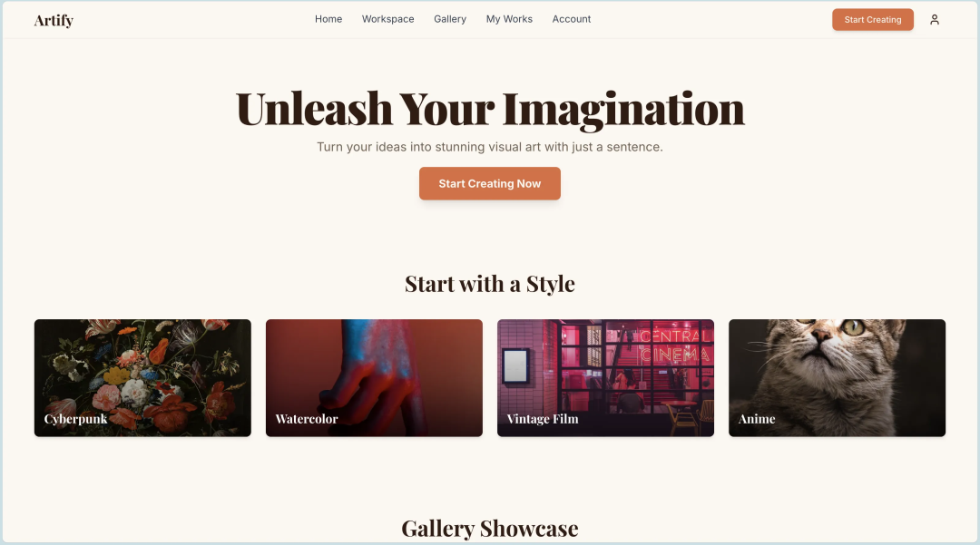This screenshot has height=545, width=980.
Task: Click the Watercolor label text
Action: 307,419
